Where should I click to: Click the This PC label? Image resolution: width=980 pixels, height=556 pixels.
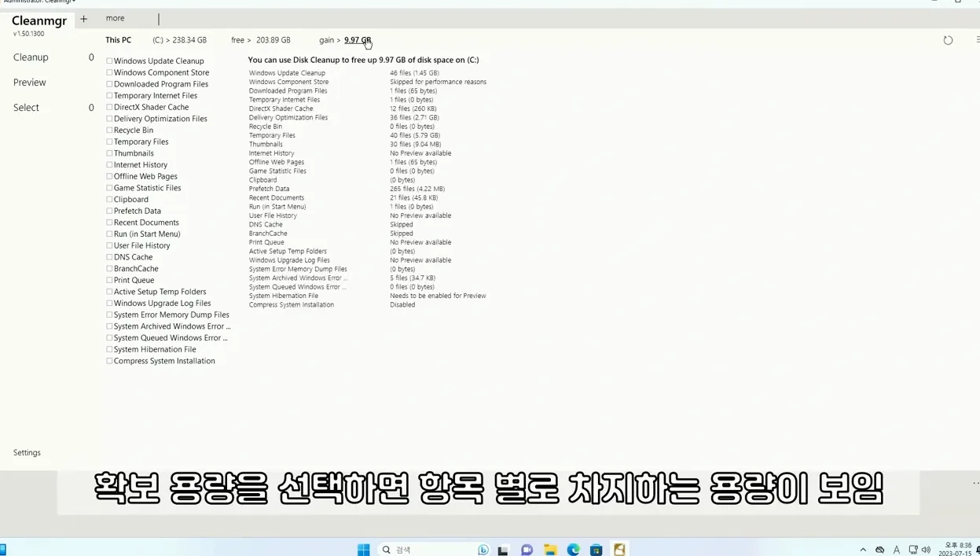tap(119, 40)
